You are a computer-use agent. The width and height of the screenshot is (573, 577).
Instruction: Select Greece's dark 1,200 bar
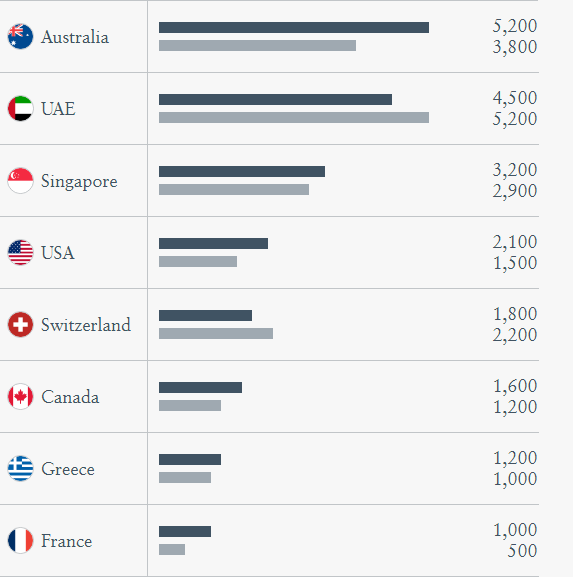click(190, 460)
